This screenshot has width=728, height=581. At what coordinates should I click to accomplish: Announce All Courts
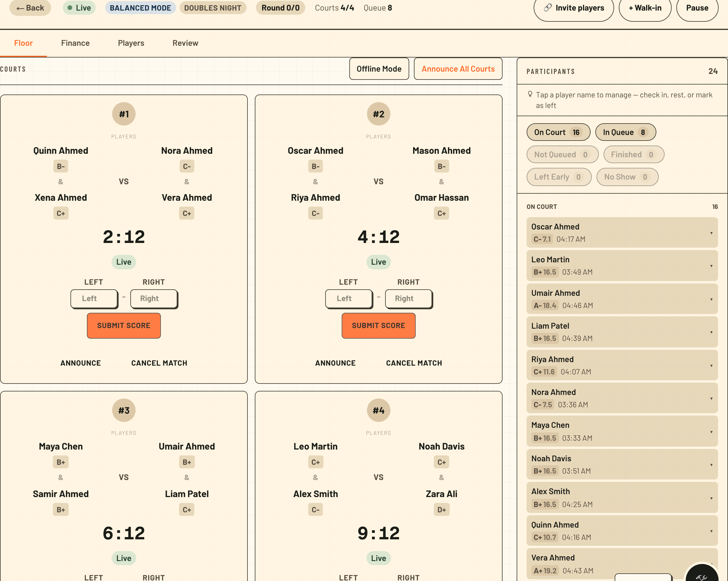coord(458,69)
